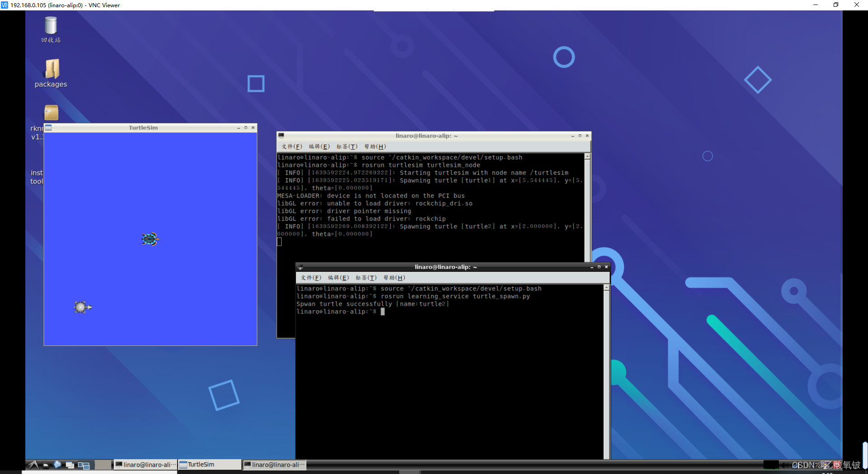
Task: Minimize the back terminal window
Action: click(x=572, y=136)
